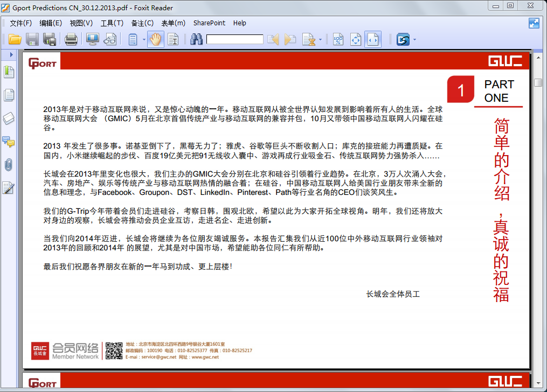
Task: Click the QR code in page footer
Action: pos(114,351)
